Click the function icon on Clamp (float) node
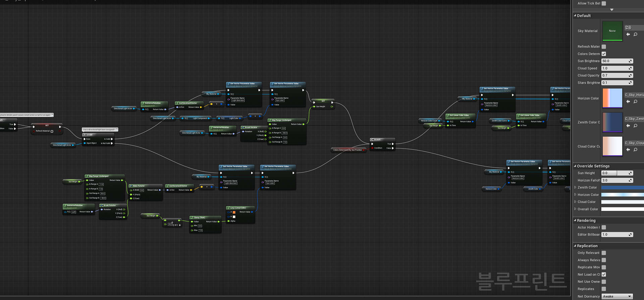The width and height of the screenshot is (644, 300). [x=192, y=218]
